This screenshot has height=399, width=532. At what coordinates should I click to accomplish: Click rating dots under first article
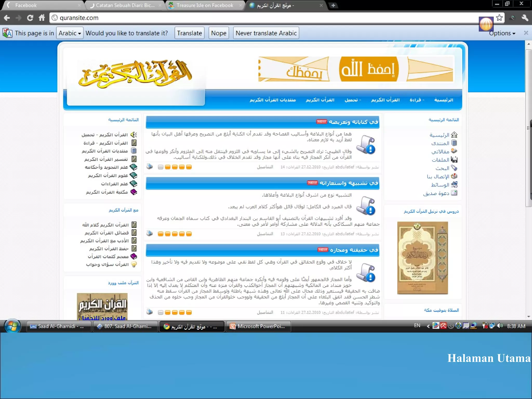pos(175,167)
